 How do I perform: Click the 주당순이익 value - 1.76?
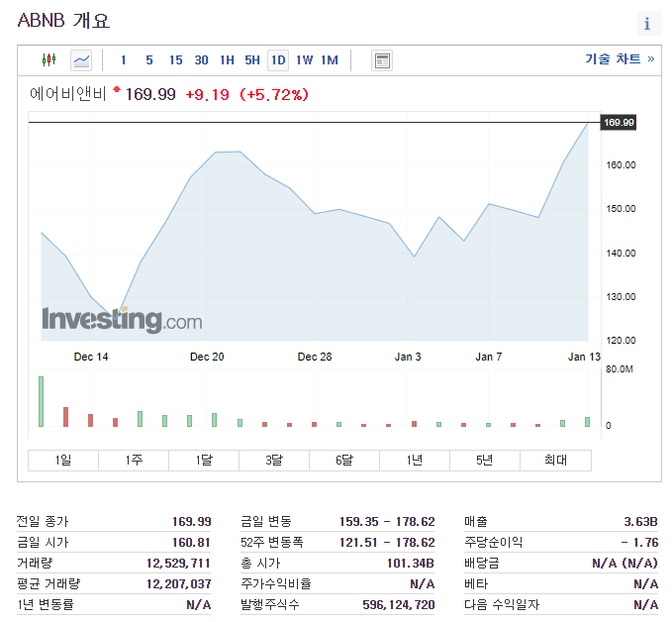click(639, 542)
